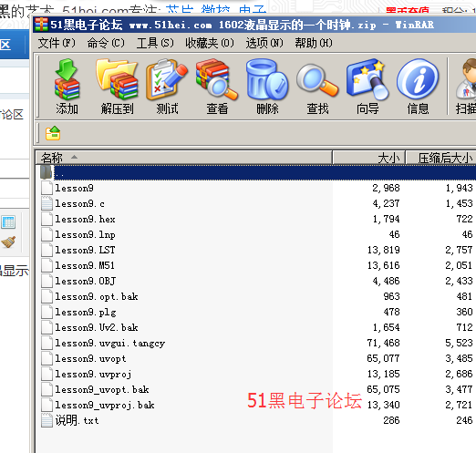Click the broom icon in browser sidebar
The image size is (476, 453).
[8, 242]
